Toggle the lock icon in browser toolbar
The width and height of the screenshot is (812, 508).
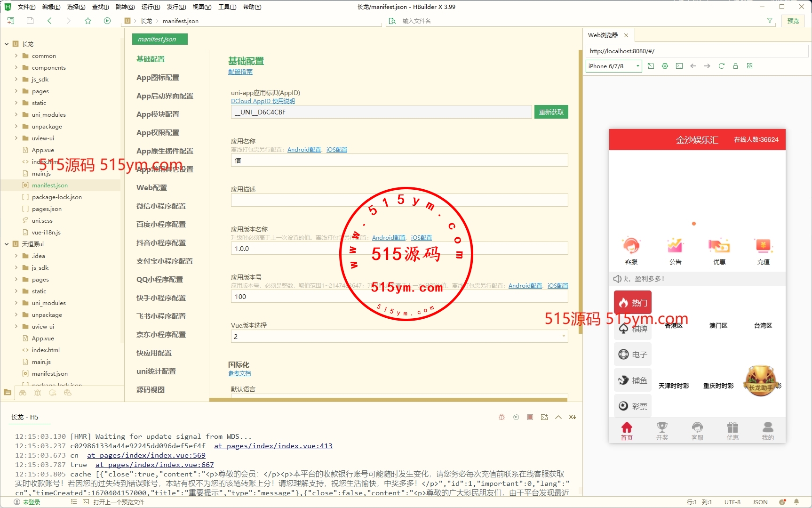[x=735, y=66]
